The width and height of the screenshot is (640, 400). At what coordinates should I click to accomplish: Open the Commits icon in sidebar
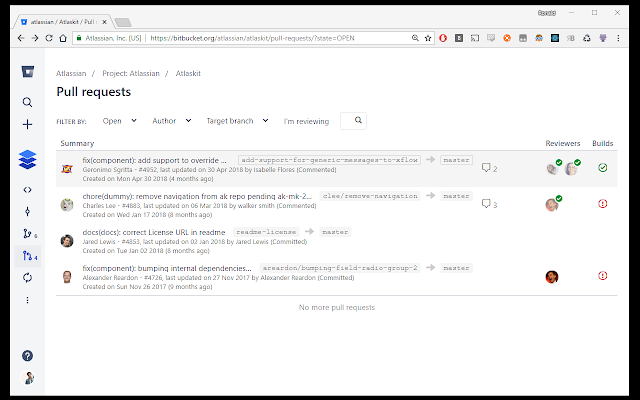click(27, 211)
